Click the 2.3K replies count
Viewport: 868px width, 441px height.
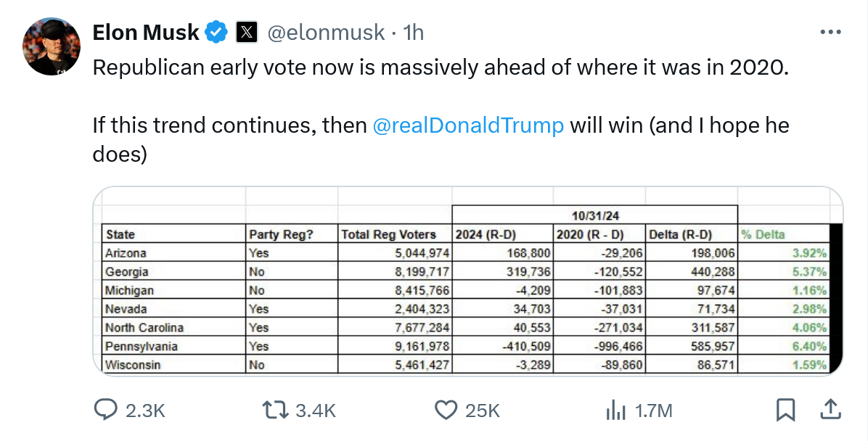[145, 411]
